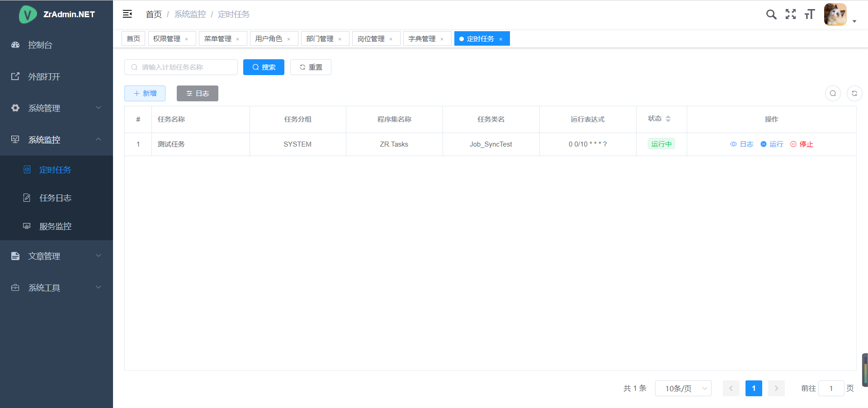Open the header search magnifier icon

pyautogui.click(x=771, y=14)
